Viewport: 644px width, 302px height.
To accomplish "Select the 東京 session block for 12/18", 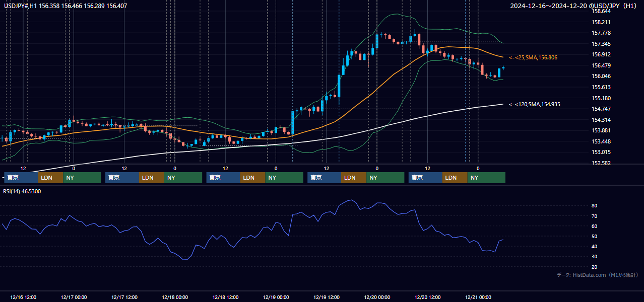I will (x=223, y=178).
